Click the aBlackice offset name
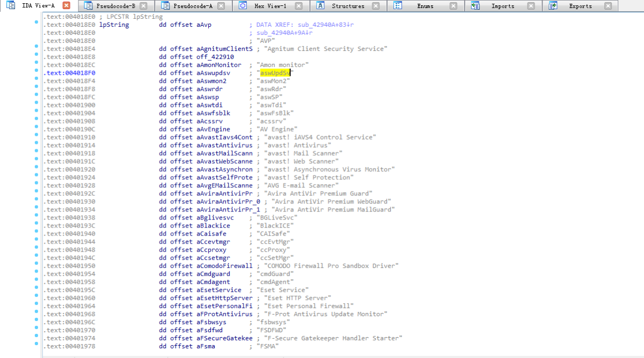The height and width of the screenshot is (358, 644). tap(213, 226)
